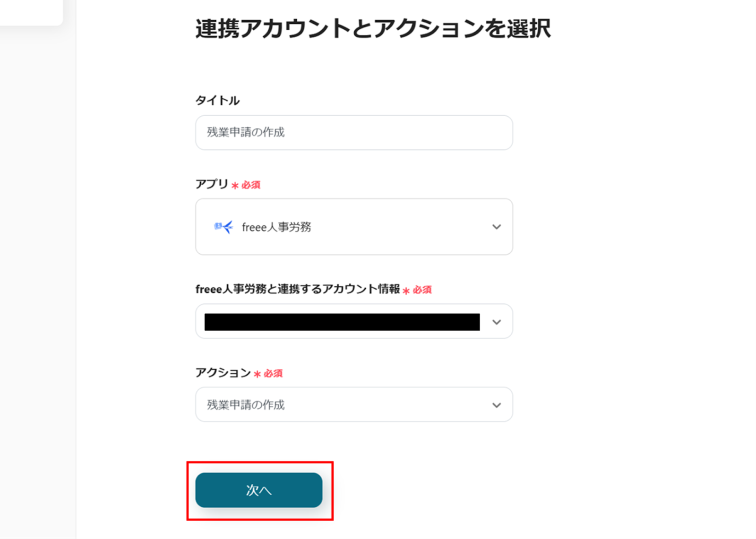Focus the タイトル input field
This screenshot has width=756, height=539.
(353, 133)
